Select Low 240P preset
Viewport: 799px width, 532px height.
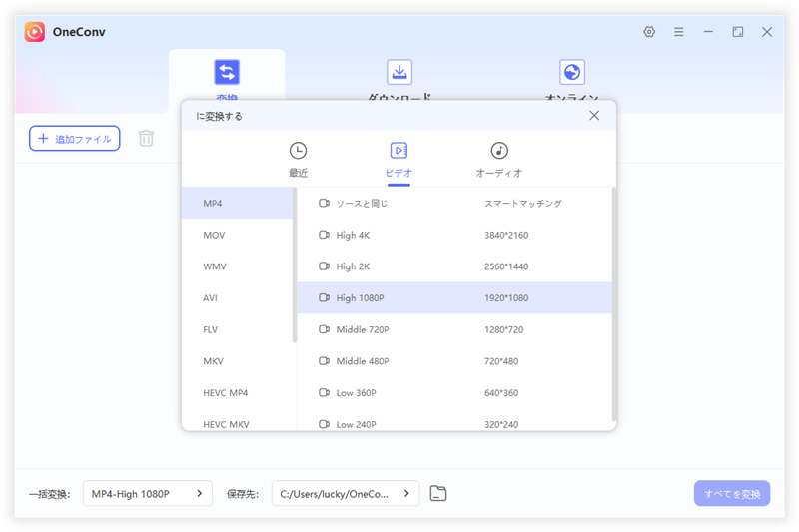coord(454,422)
